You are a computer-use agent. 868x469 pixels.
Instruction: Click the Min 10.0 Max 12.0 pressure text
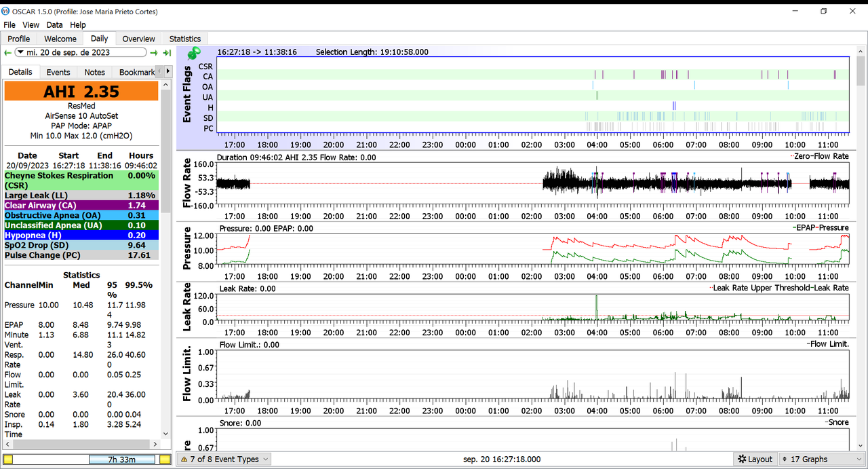81,136
